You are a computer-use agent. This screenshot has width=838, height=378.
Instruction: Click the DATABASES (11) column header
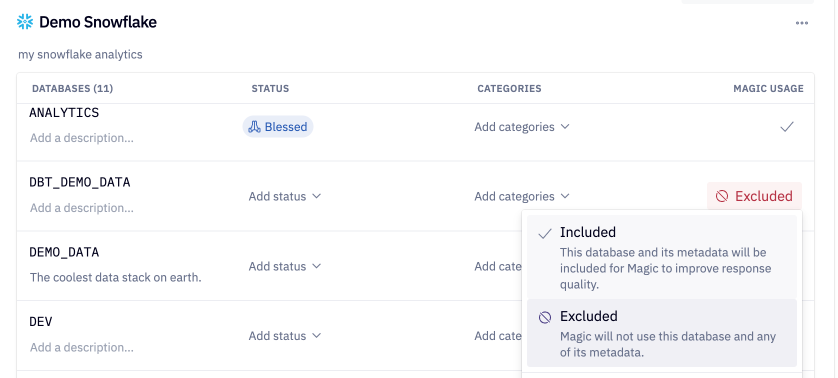point(73,89)
